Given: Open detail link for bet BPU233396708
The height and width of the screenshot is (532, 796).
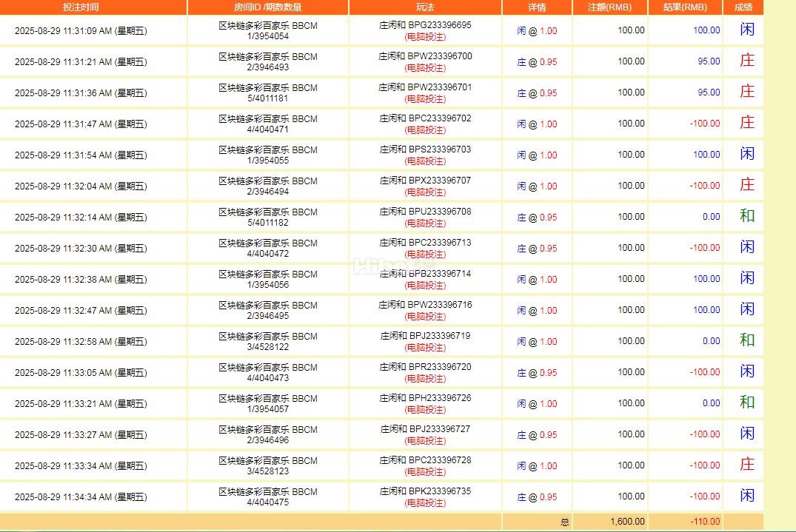Looking at the screenshot, I should point(537,218).
